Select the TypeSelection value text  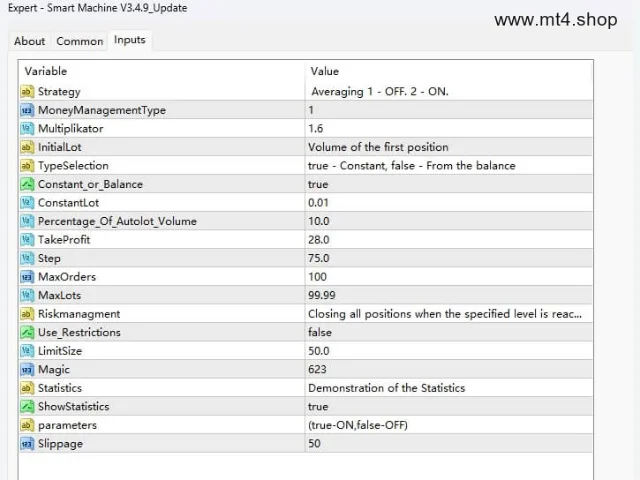click(411, 166)
